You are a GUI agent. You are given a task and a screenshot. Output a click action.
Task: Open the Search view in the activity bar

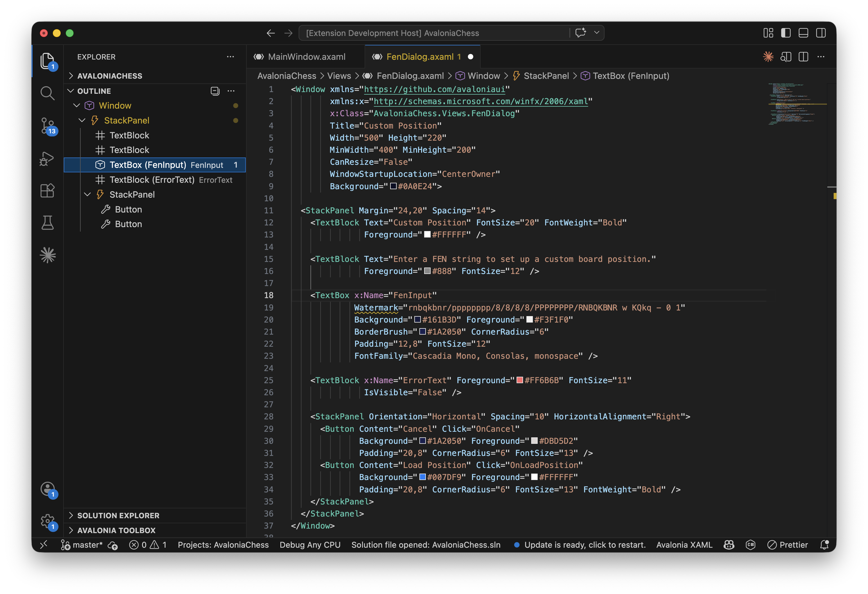click(47, 93)
